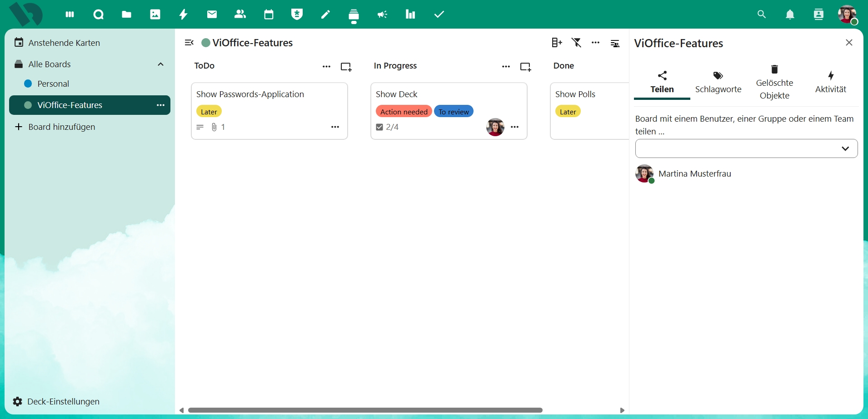Click Board hinzufügen
The image size is (868, 419).
click(x=90, y=127)
